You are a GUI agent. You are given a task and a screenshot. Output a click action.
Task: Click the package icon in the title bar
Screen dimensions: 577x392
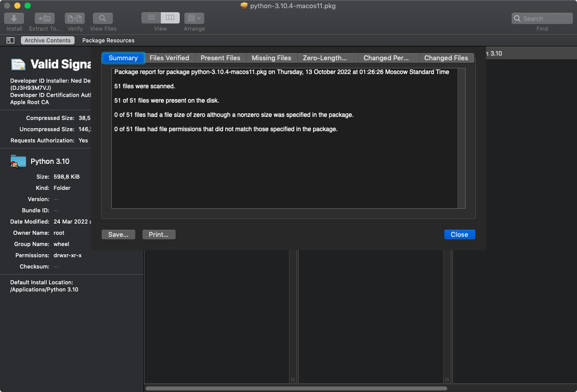244,6
